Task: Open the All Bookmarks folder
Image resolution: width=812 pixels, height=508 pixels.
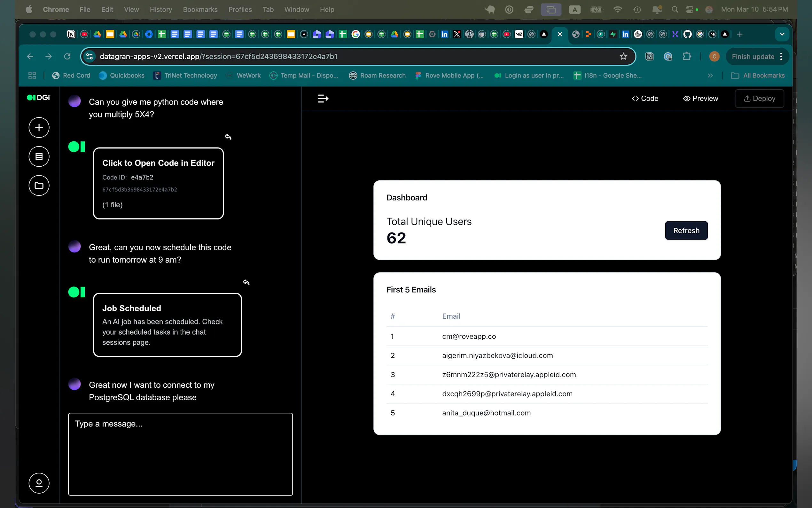Action: coord(758,75)
